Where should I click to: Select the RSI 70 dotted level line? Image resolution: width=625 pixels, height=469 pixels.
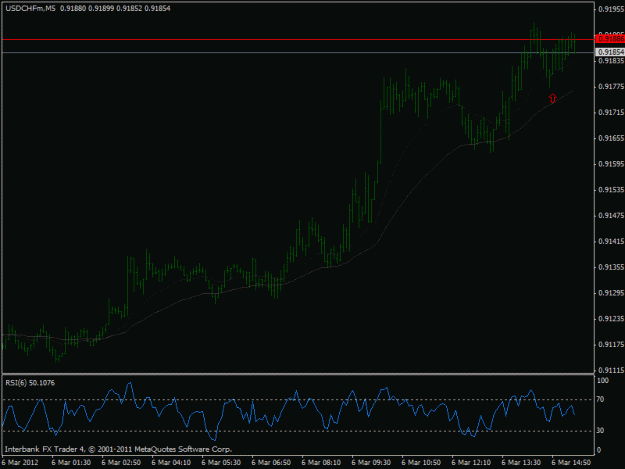(x=298, y=399)
